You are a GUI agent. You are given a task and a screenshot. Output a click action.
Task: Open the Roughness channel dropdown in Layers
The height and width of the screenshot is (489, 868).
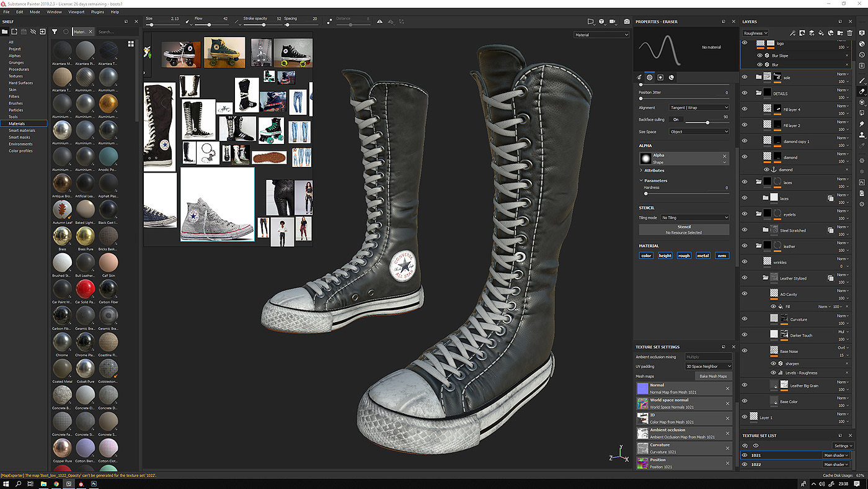[x=755, y=34]
